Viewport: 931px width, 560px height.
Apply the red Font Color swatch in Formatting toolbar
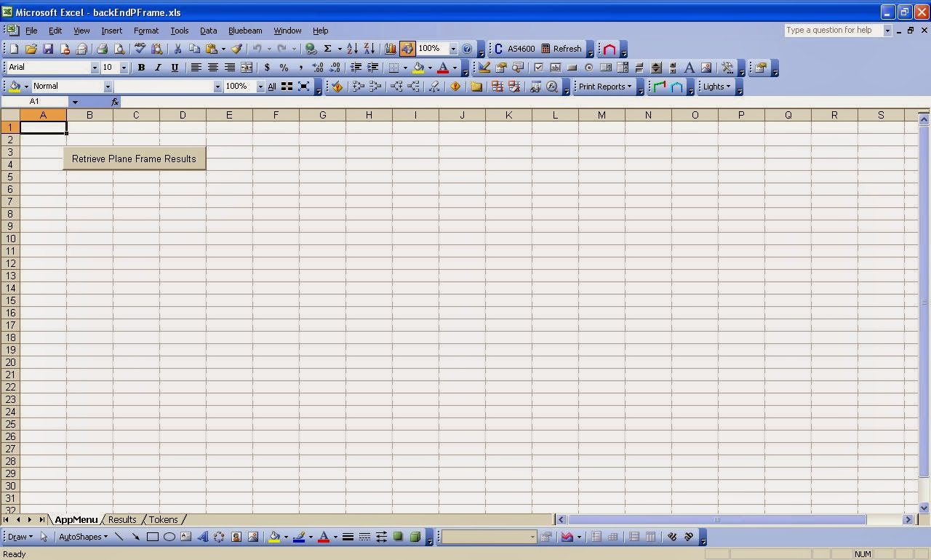[443, 68]
